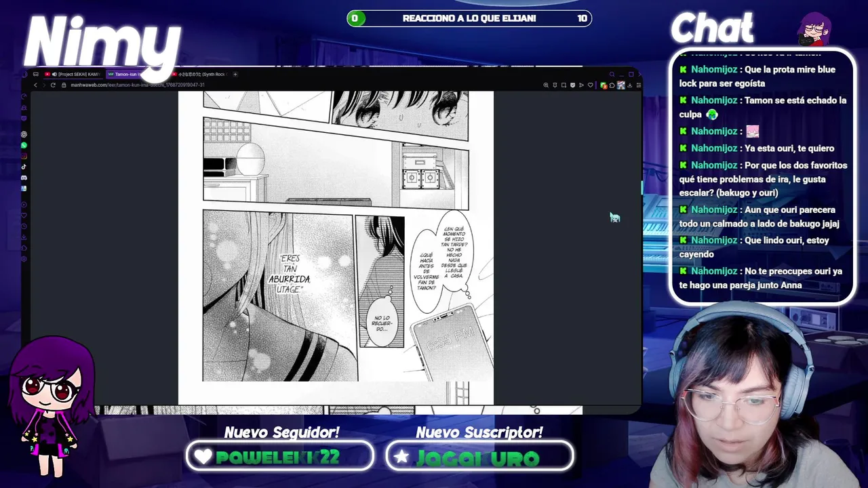Click the padlock site info icon

(64, 85)
